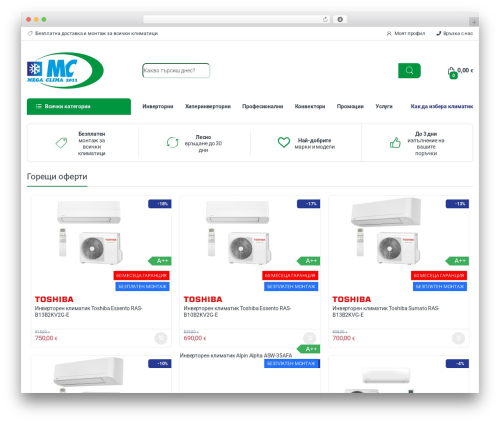Click blue free installation badge on first card

pos(142,286)
